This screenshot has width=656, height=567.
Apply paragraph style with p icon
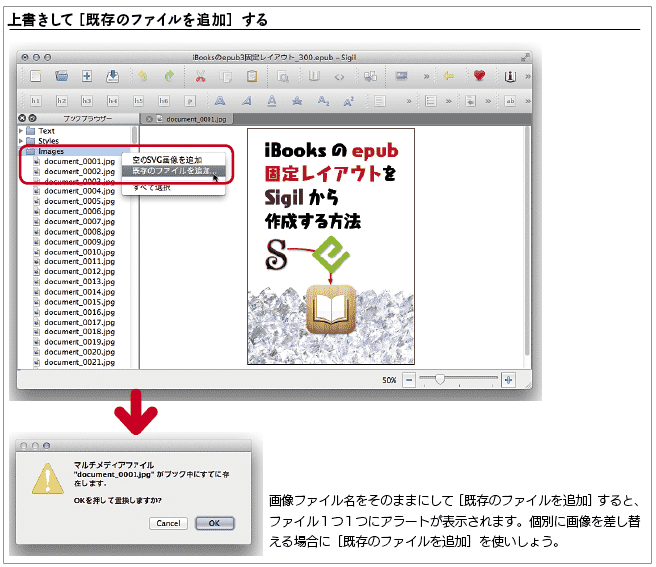coord(190,101)
